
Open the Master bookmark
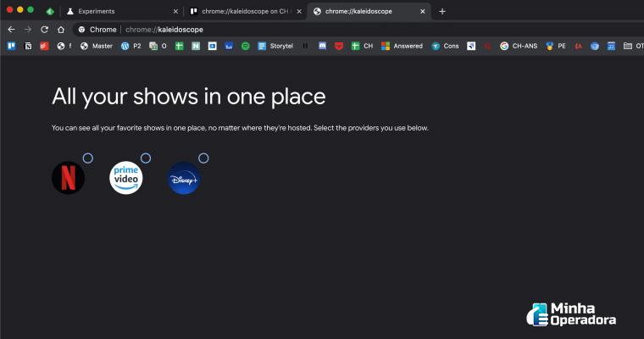point(96,46)
